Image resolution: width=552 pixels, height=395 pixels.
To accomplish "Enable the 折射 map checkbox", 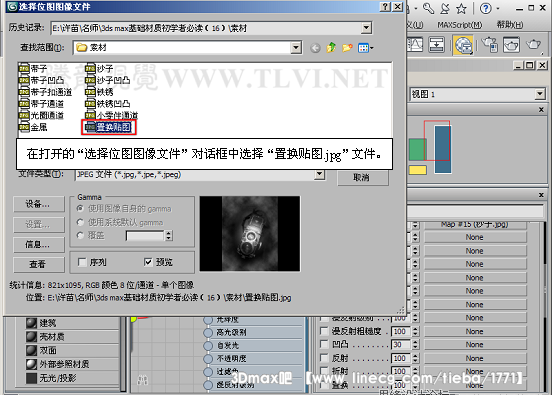I will click(x=324, y=371).
